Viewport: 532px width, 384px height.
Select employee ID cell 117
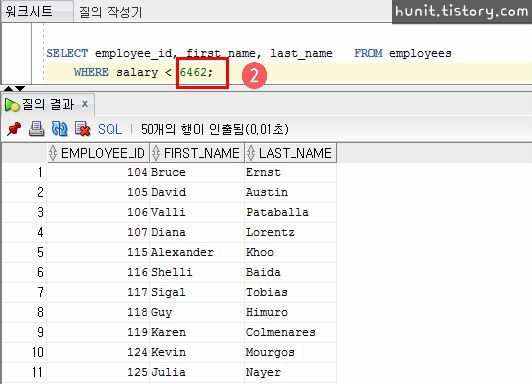click(98, 292)
